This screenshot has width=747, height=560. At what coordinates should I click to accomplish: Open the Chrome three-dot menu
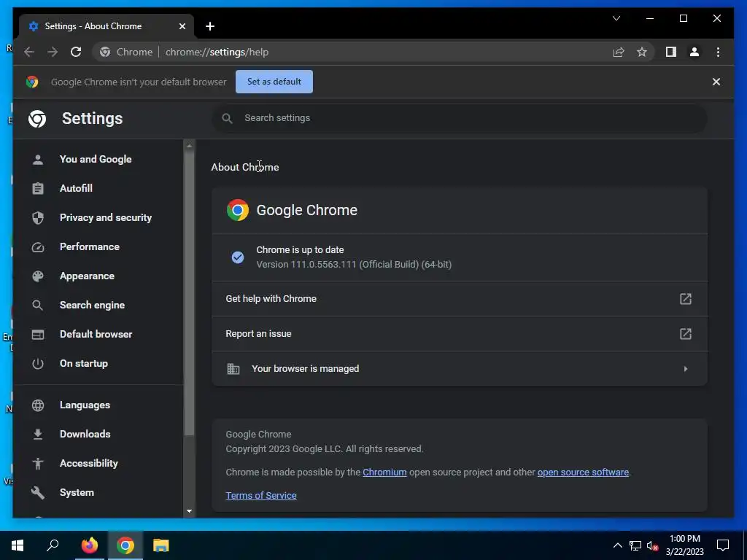click(718, 52)
